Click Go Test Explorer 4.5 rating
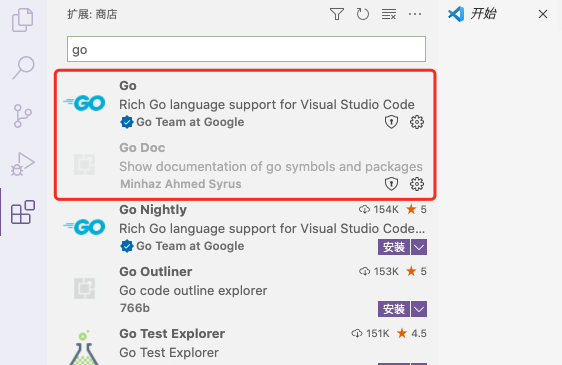Viewport: 562px width, 365px height. pos(411,333)
